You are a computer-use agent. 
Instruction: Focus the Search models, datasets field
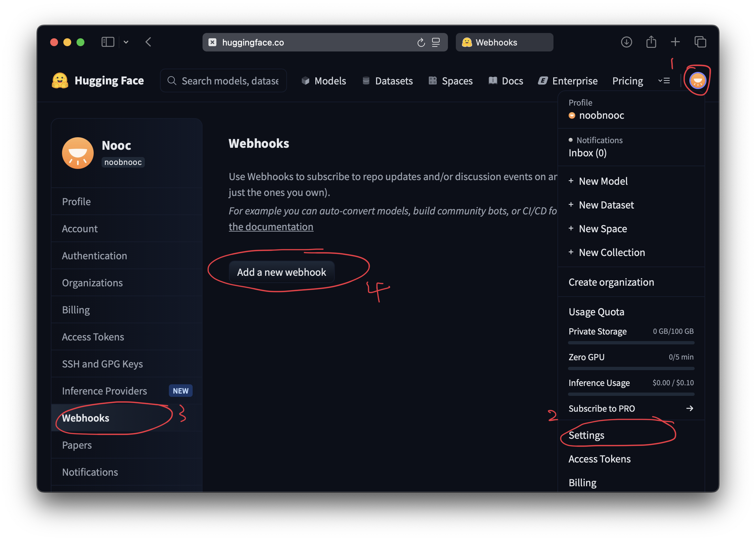coord(223,80)
